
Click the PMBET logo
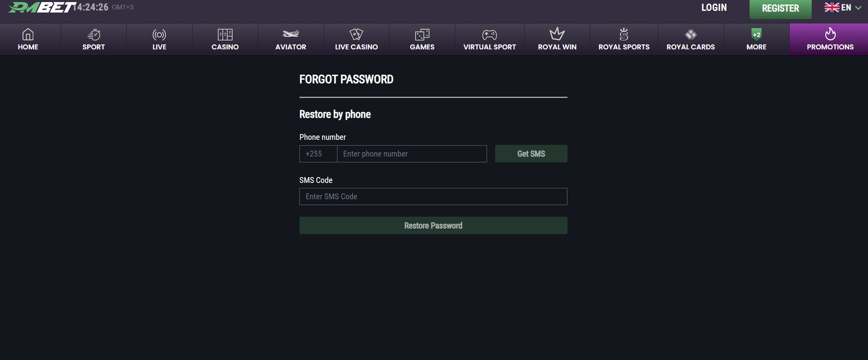pos(41,8)
